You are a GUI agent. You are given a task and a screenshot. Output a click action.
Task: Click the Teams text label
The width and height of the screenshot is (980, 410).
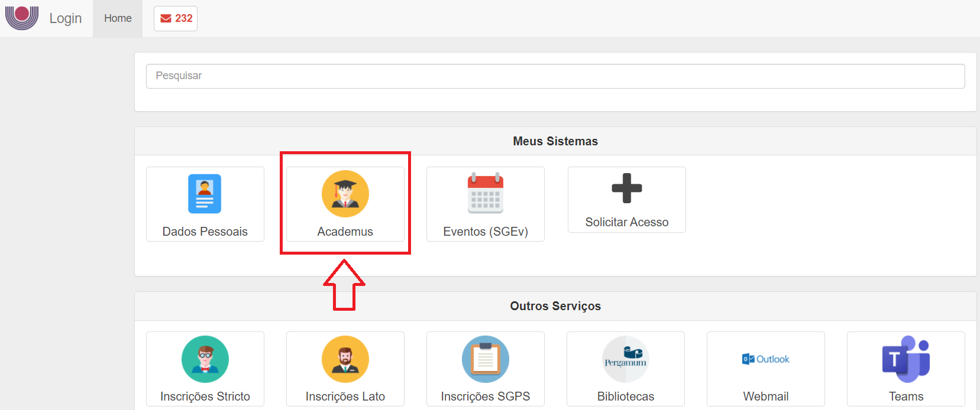tap(905, 396)
